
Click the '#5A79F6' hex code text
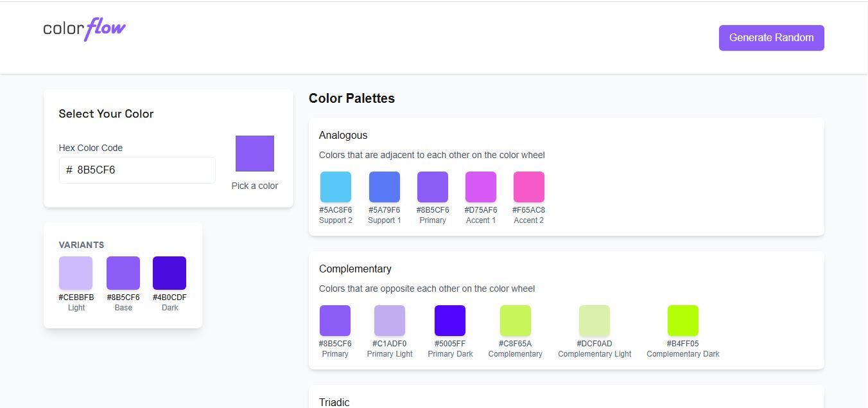tap(385, 210)
